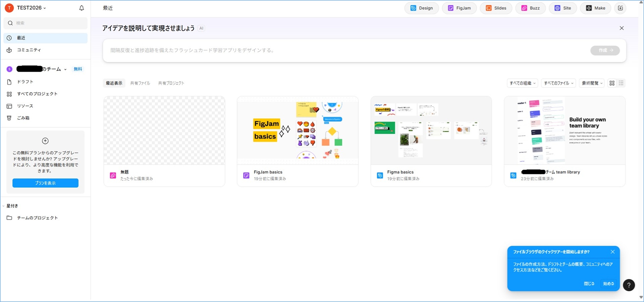Screen dimensions: 644x302
Task: Click 始める in the tour popup
Action: [x=608, y=284]
